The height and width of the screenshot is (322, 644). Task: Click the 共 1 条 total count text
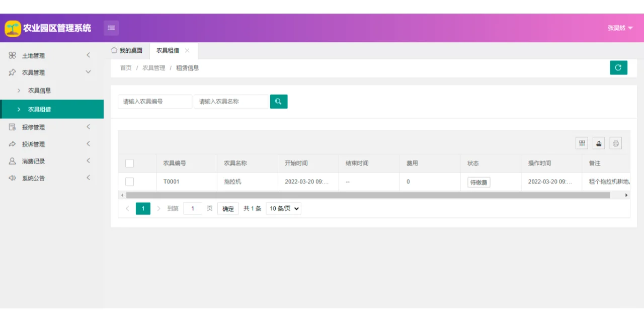253,208
